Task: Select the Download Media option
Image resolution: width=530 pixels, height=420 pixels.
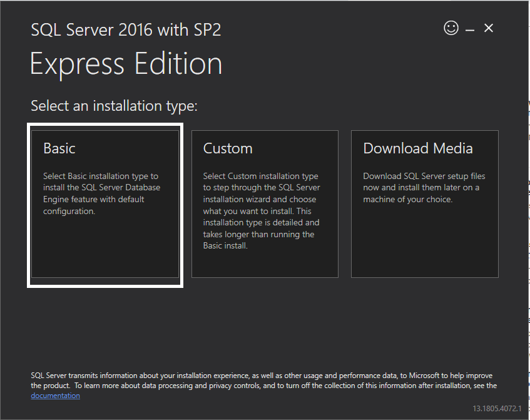Action: [x=424, y=204]
